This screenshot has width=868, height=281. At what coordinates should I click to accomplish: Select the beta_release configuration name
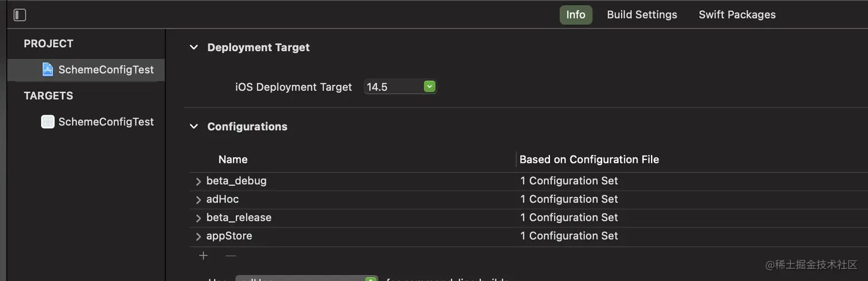(x=239, y=218)
